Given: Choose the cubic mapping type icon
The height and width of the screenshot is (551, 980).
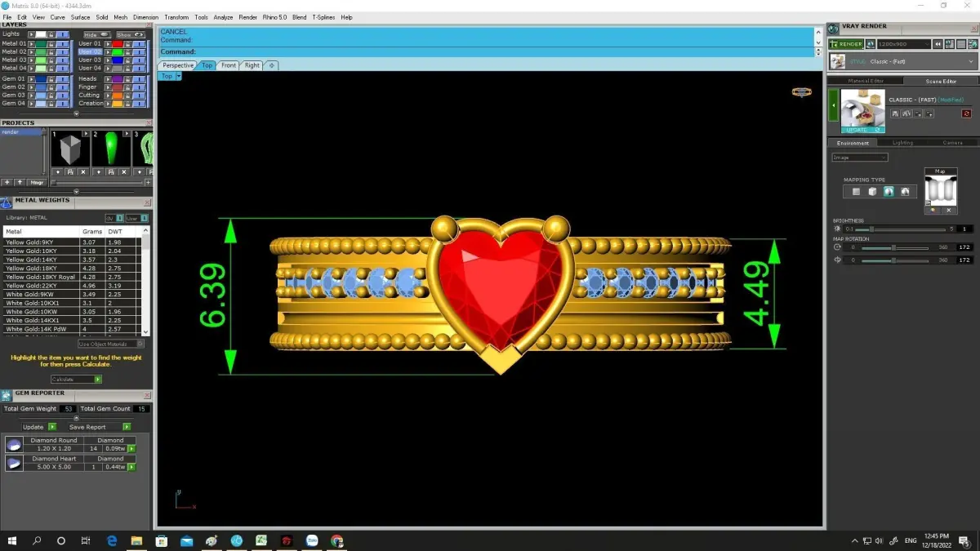Looking at the screenshot, I should click(872, 192).
